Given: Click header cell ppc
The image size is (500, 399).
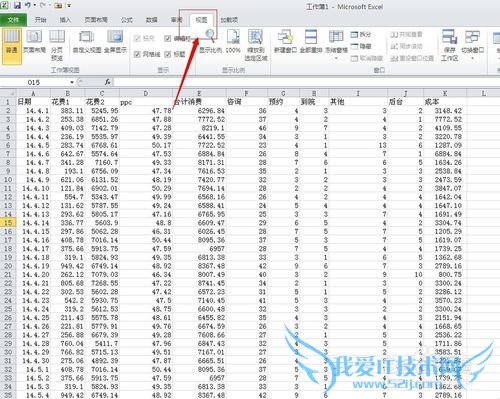Looking at the screenshot, I should [146, 102].
